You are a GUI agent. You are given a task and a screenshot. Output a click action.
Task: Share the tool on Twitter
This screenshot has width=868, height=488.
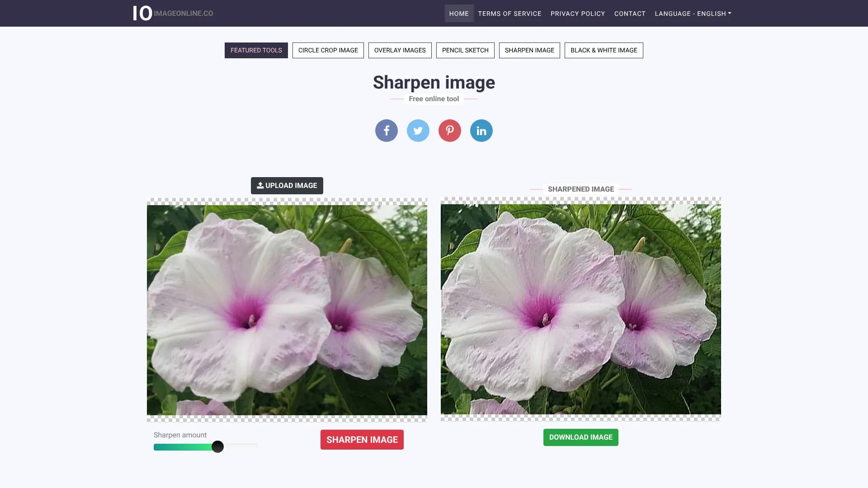(418, 131)
